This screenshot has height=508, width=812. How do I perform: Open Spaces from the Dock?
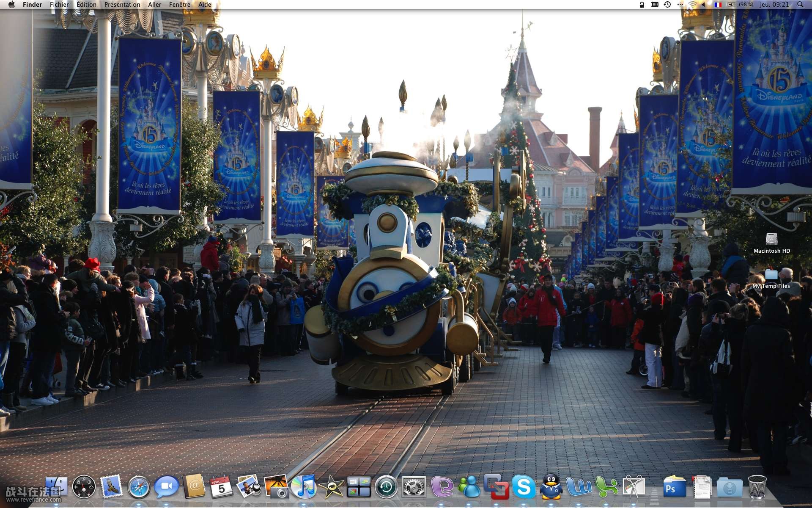(x=359, y=487)
